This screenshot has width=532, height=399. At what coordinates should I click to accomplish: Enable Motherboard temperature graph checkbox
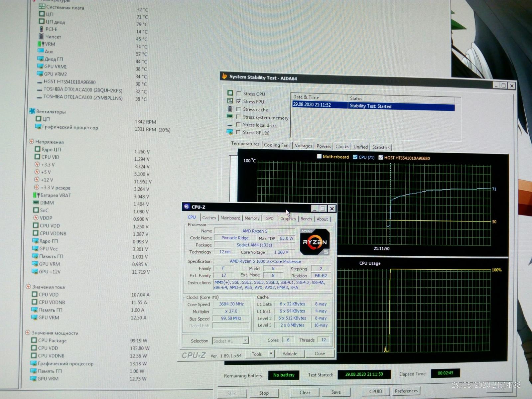point(319,157)
